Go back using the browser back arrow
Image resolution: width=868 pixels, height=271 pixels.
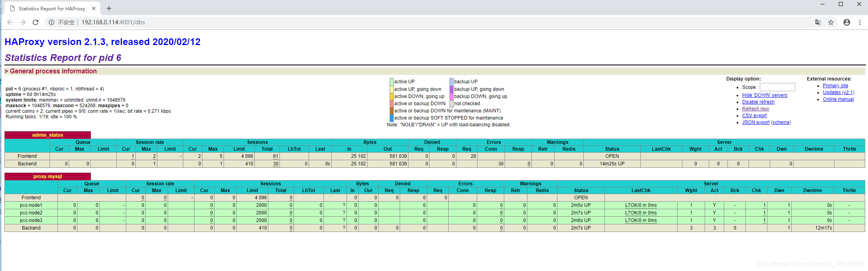point(10,22)
